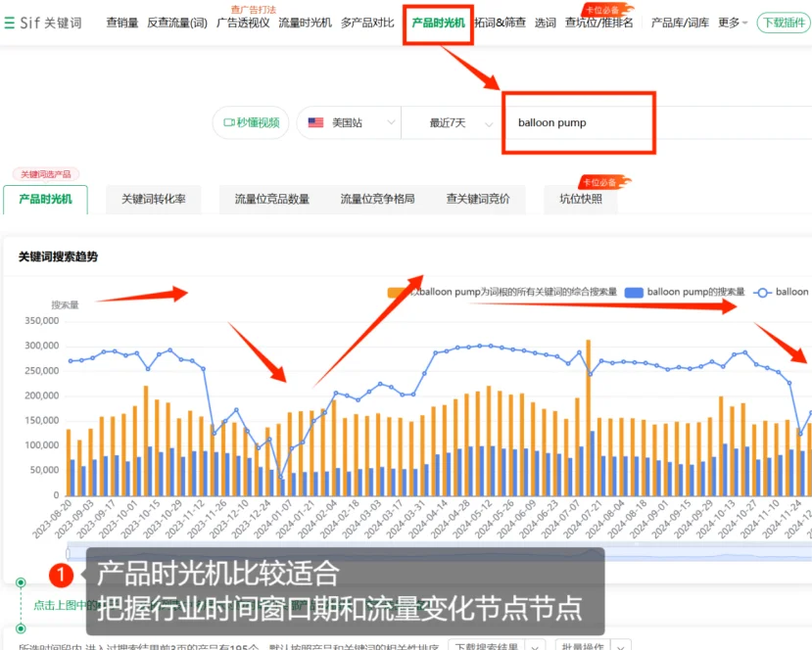The height and width of the screenshot is (650, 812).
Task: Toggle the blue legend swatch for balloon pump搜索量
Action: coord(634,293)
